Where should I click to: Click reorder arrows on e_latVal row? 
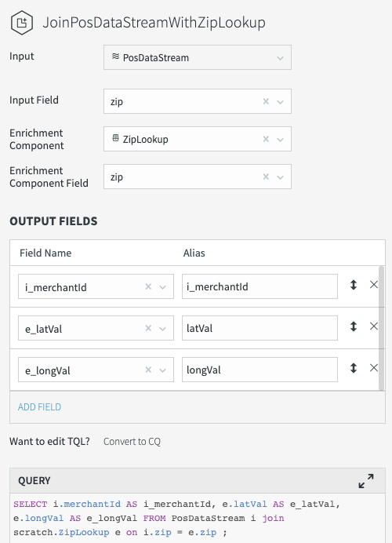[x=354, y=326]
